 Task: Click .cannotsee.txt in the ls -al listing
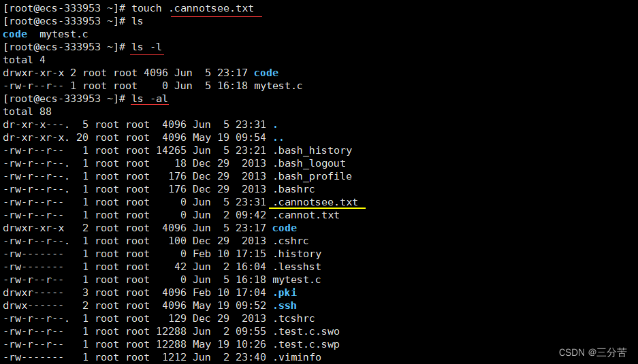pos(315,202)
